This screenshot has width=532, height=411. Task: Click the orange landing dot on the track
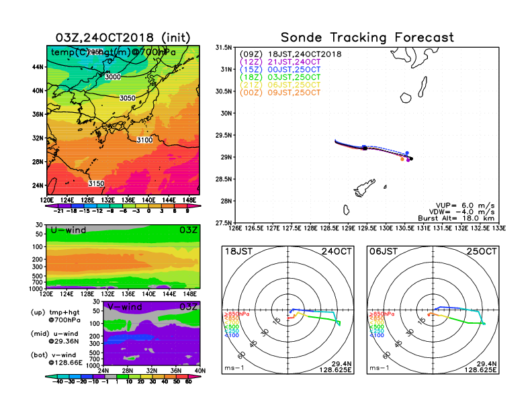402,159
